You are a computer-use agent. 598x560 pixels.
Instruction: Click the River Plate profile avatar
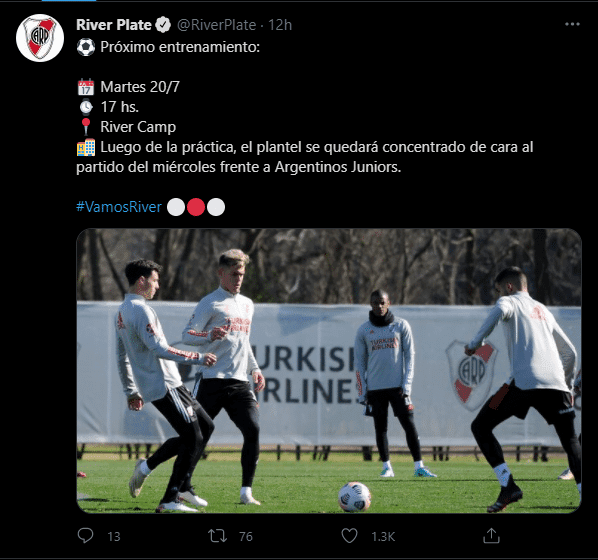pyautogui.click(x=40, y=38)
